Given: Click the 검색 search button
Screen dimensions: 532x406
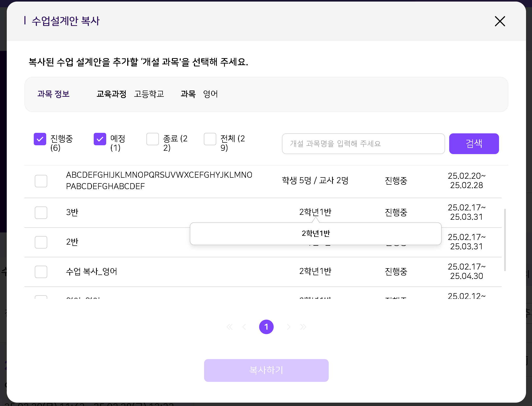Looking at the screenshot, I should point(474,144).
